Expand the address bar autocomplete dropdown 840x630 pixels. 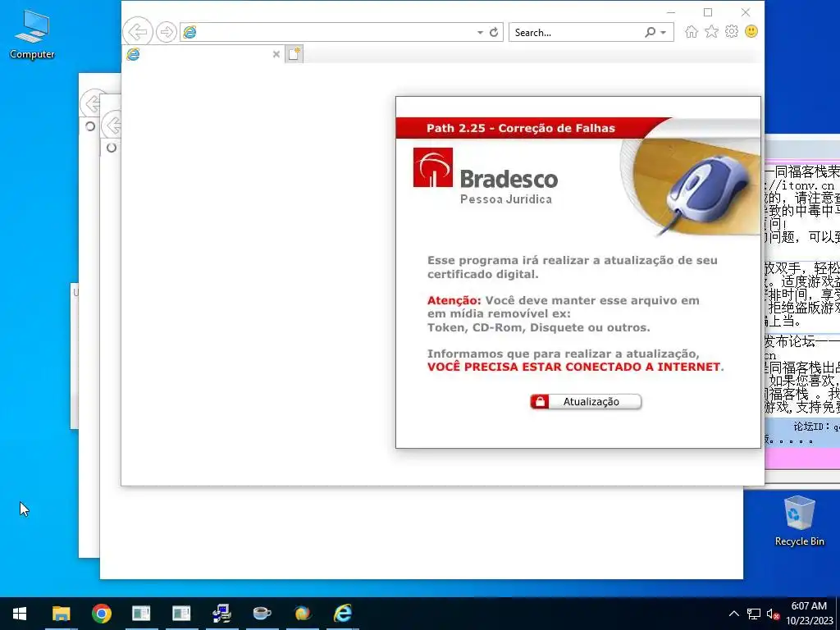tap(480, 33)
